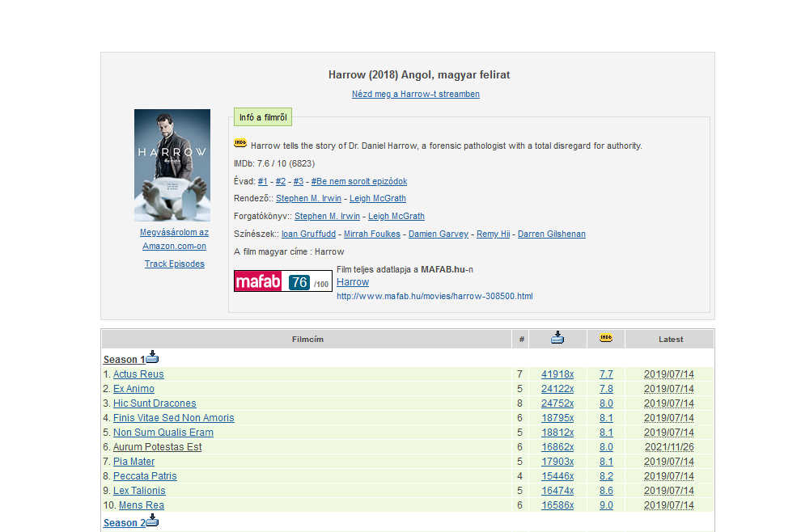Screen dimensions: 801x532
Task: Open episode 'Non Sum Qualis Eram'
Action: (163, 433)
